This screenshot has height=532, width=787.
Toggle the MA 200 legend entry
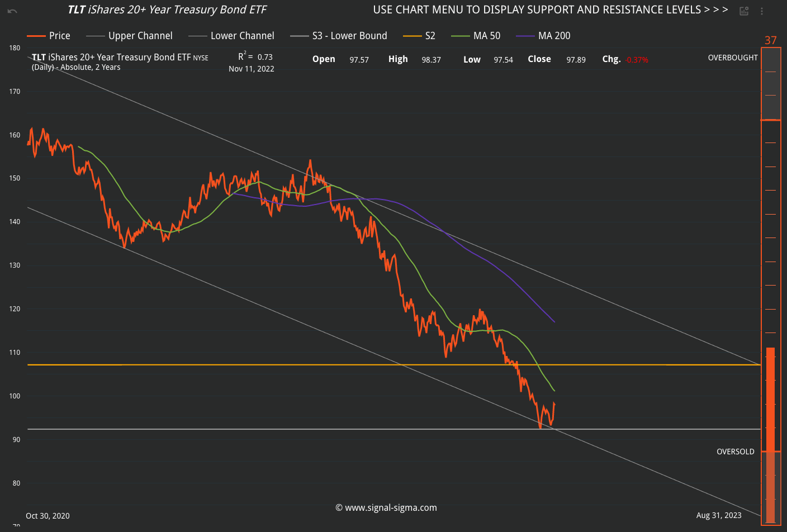coord(543,36)
